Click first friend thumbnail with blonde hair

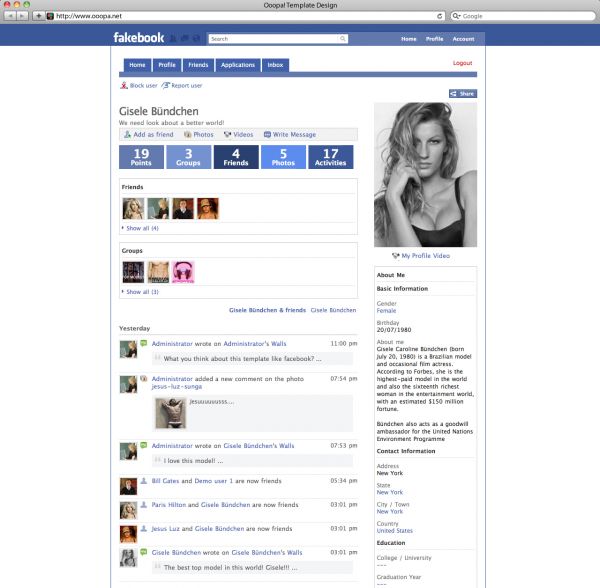(x=133, y=208)
